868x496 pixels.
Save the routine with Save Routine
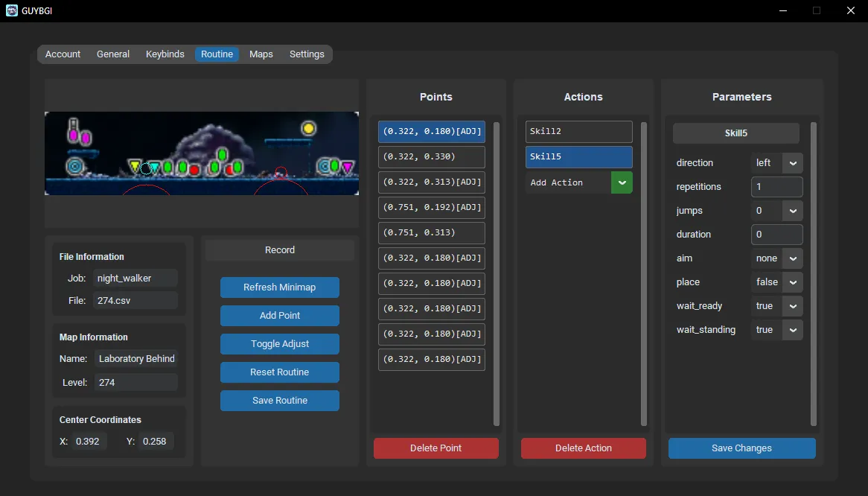click(279, 400)
